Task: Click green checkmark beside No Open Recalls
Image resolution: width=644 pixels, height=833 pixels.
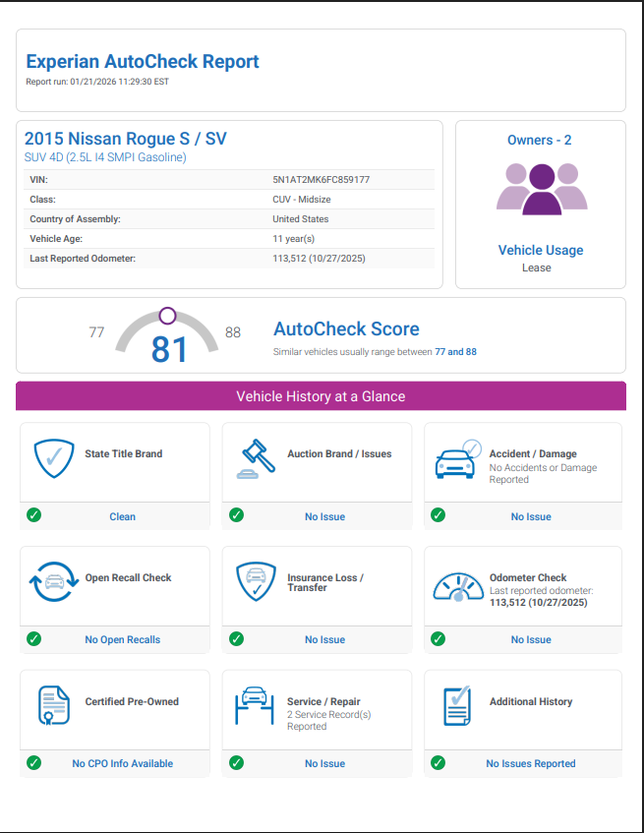Action: pos(33,639)
